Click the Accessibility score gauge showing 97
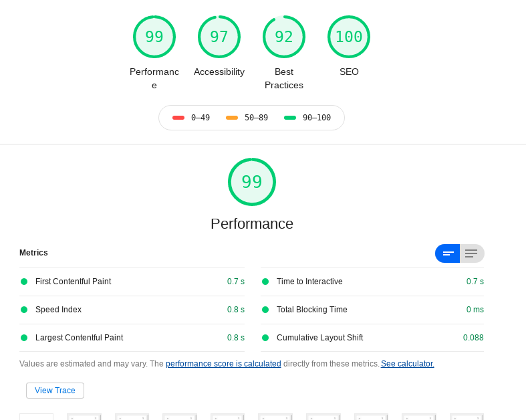The height and width of the screenshot is (420, 526). [x=219, y=37]
